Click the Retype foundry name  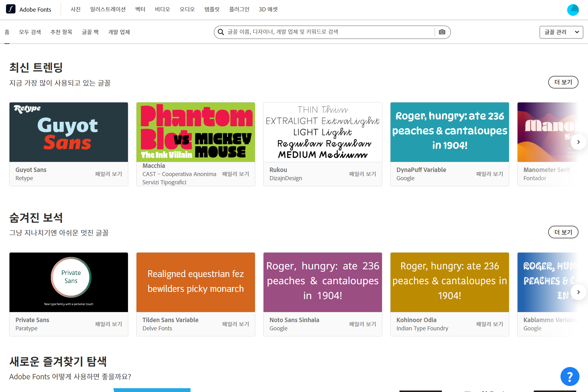click(x=24, y=178)
